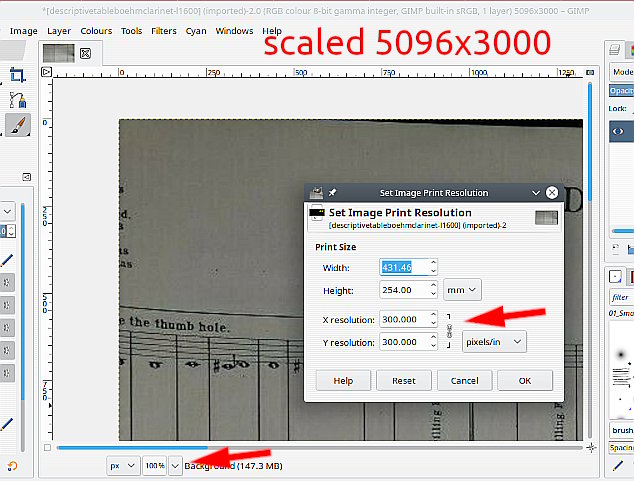Close the image tab using its X icon

click(85, 53)
